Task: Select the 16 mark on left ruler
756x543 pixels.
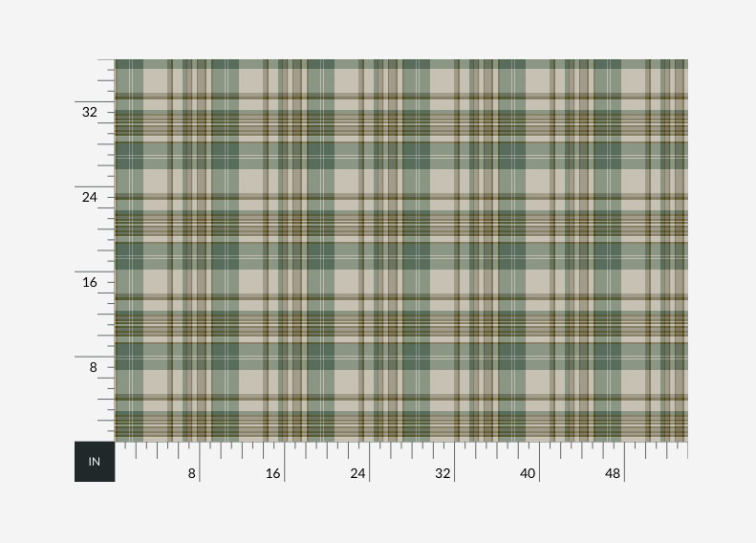Action: pos(90,282)
